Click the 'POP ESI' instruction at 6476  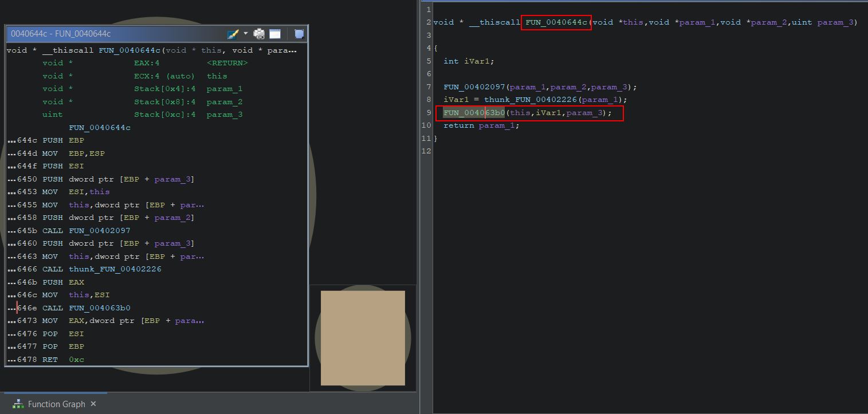[63, 334]
